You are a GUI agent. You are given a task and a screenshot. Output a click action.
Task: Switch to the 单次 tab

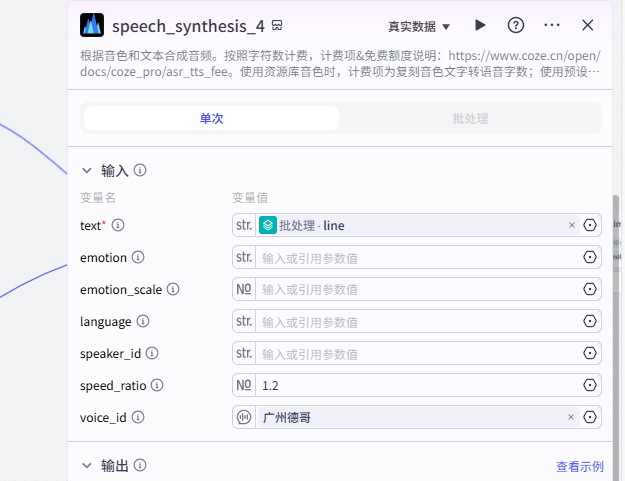[211, 118]
